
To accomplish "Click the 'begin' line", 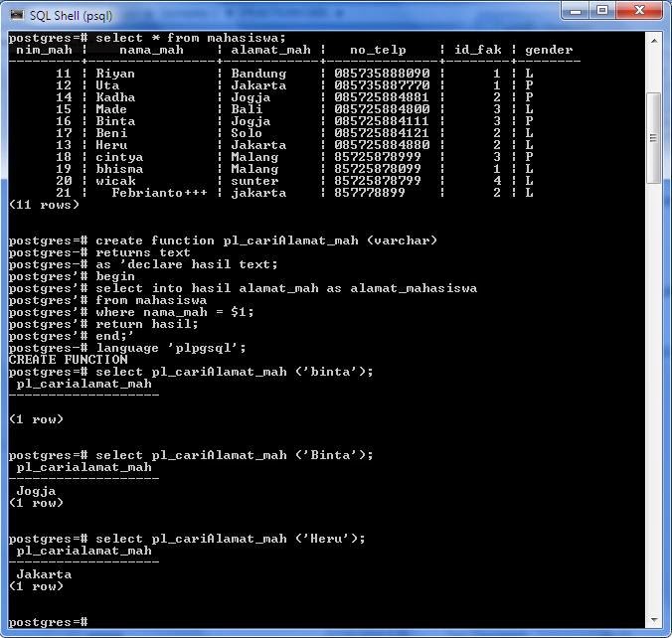I will tap(72, 276).
